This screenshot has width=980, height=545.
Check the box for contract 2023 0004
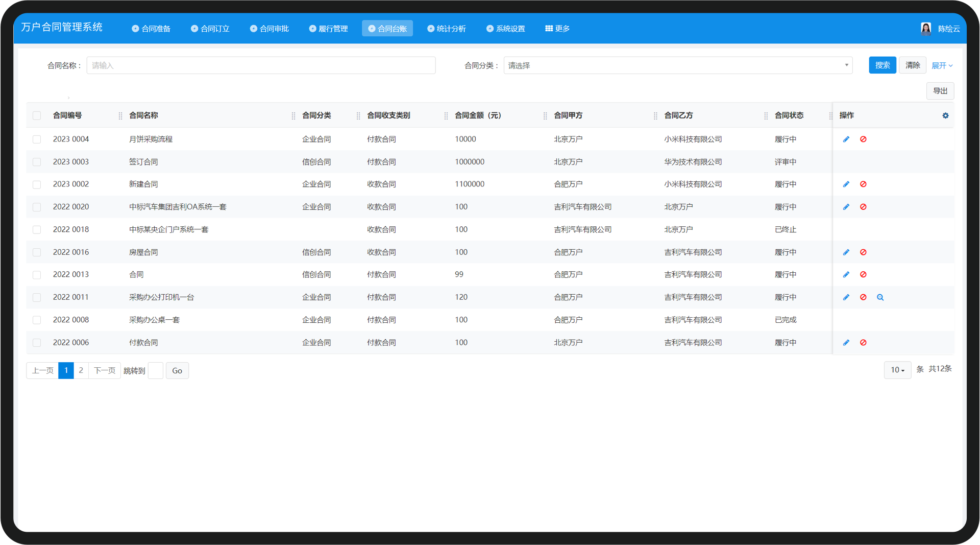(37, 139)
